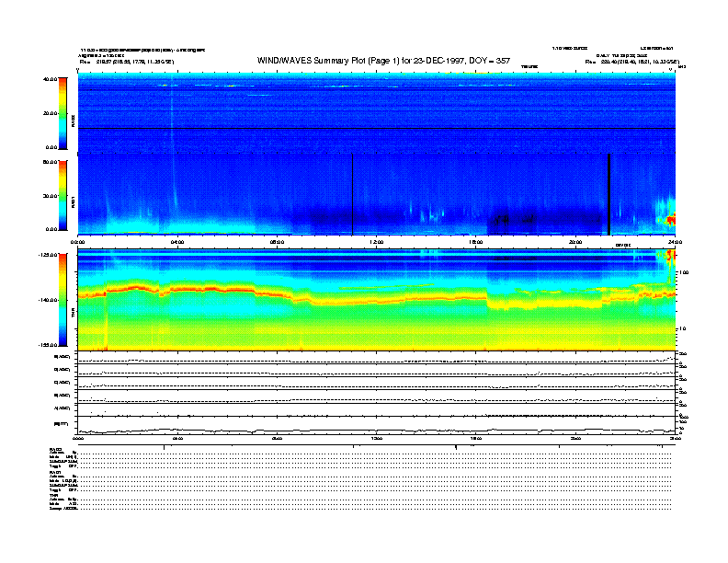Click the thin black data gap near 11:00 in RAD1
Screen dimensions: 728x563
[352, 194]
